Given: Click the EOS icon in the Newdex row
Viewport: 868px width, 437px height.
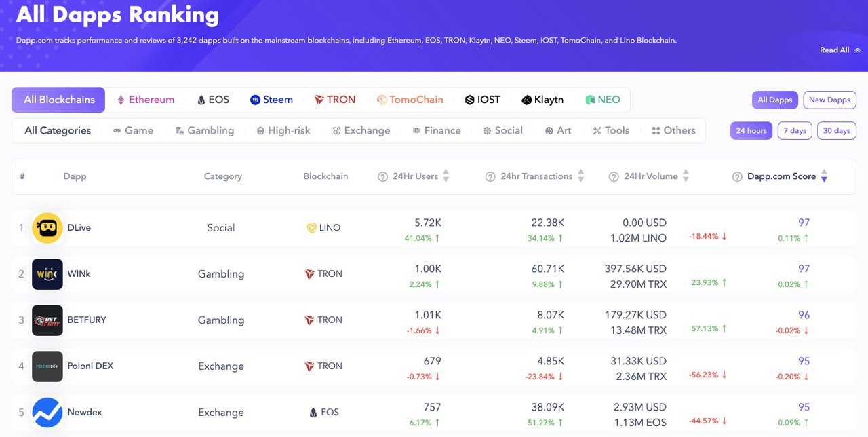Looking at the screenshot, I should pyautogui.click(x=313, y=413).
